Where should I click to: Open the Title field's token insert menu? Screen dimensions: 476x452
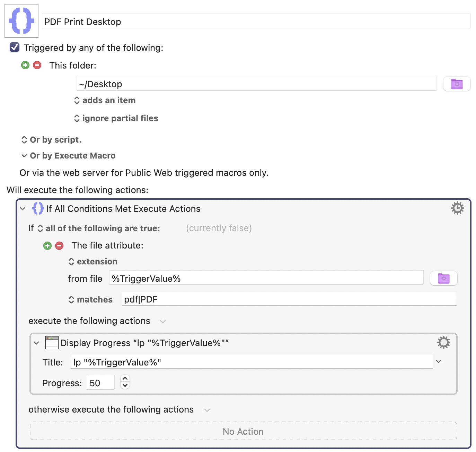(x=439, y=361)
